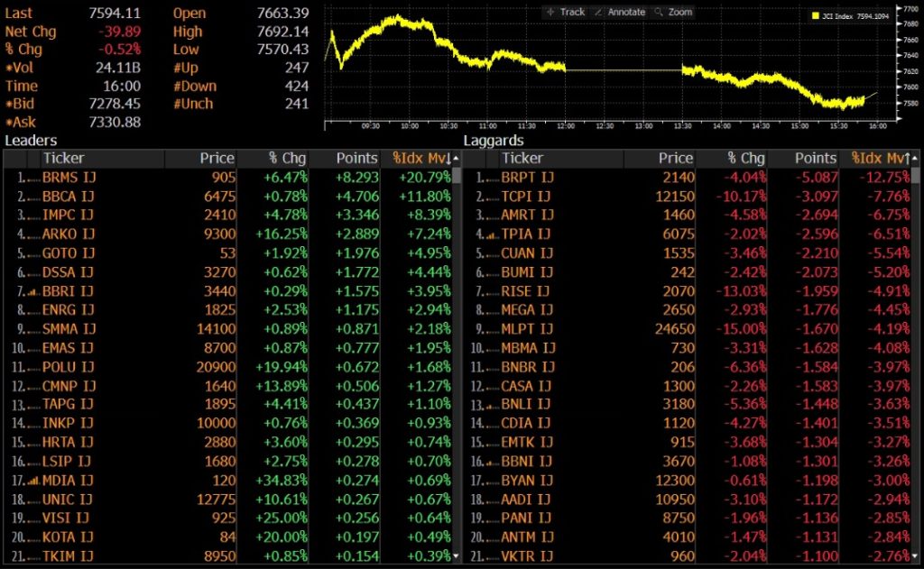The image size is (924, 569).
Task: Click the bar chart icon beside BBNI IJ
Action: (490, 463)
